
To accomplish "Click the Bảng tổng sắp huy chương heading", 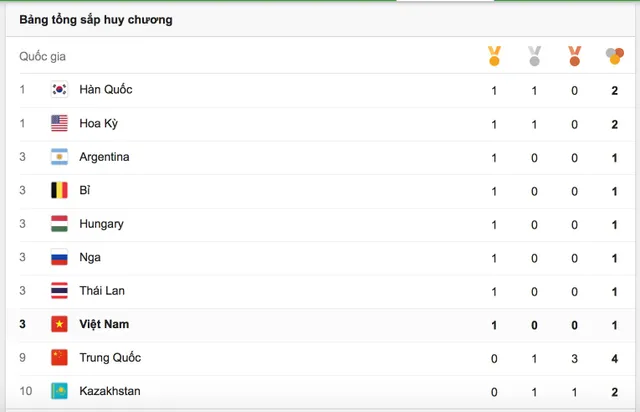I will (x=96, y=20).
